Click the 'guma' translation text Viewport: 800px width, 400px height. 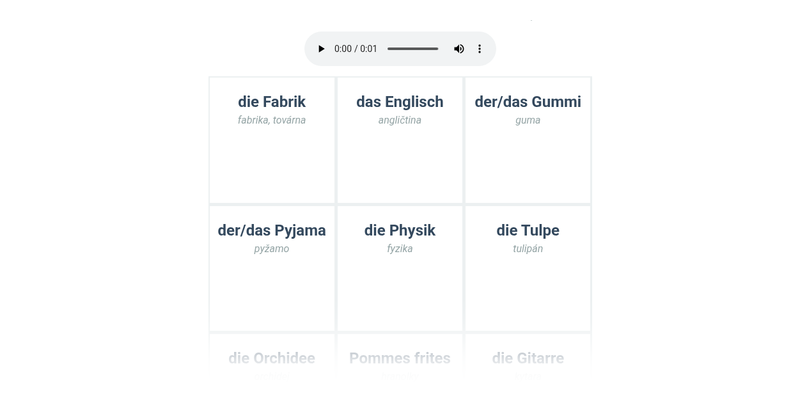(528, 120)
